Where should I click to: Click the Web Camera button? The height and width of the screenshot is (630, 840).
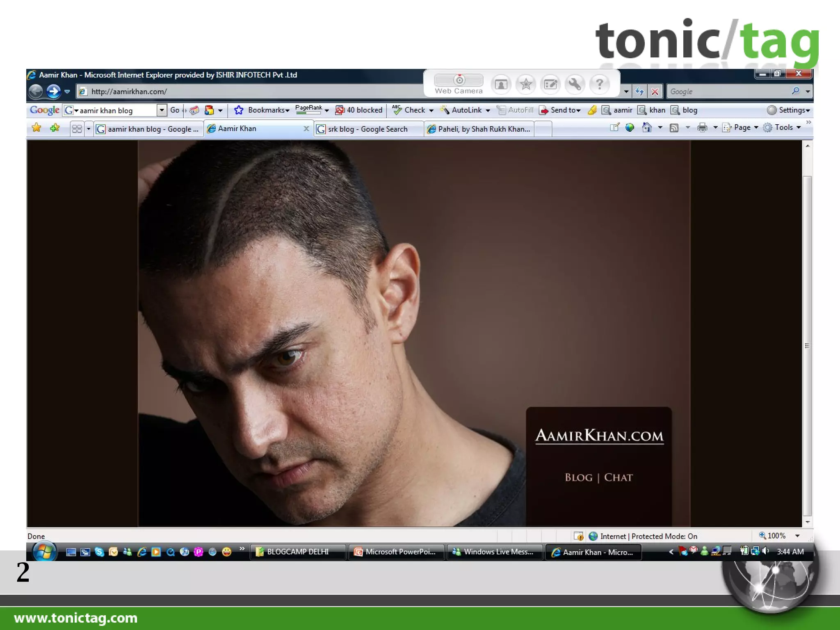[459, 84]
